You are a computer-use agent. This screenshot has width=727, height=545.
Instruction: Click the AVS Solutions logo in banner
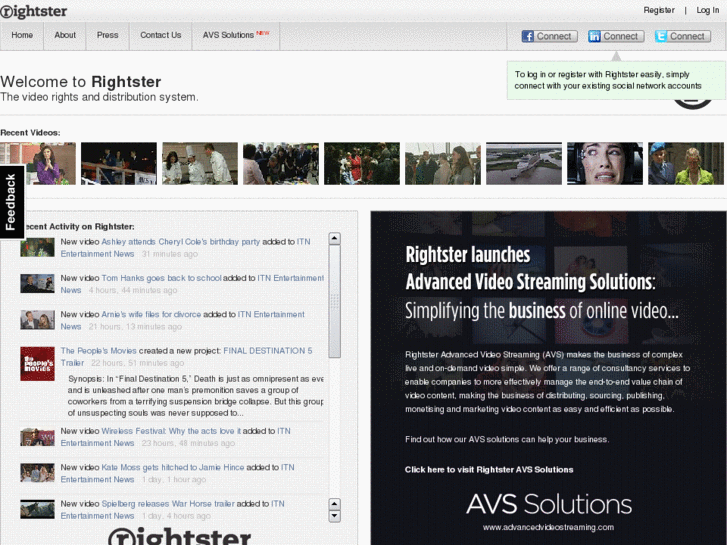[548, 504]
